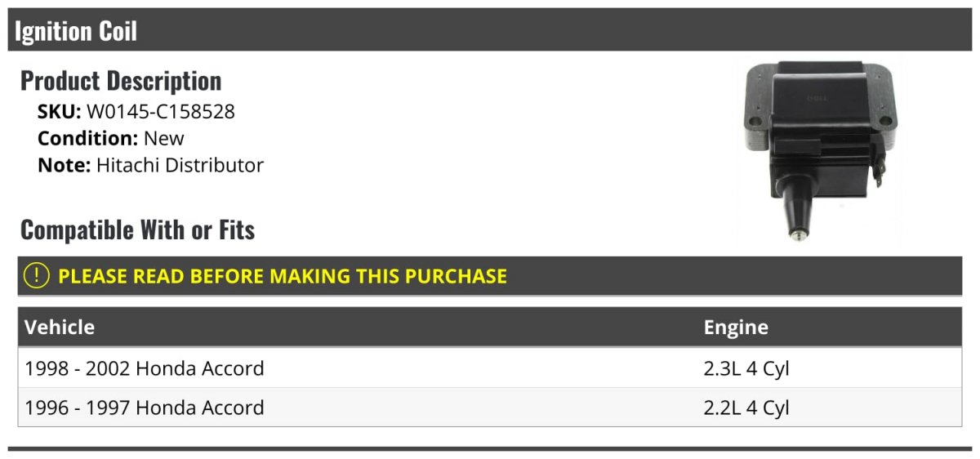
Task: Click the Product Description heading
Action: (x=121, y=81)
